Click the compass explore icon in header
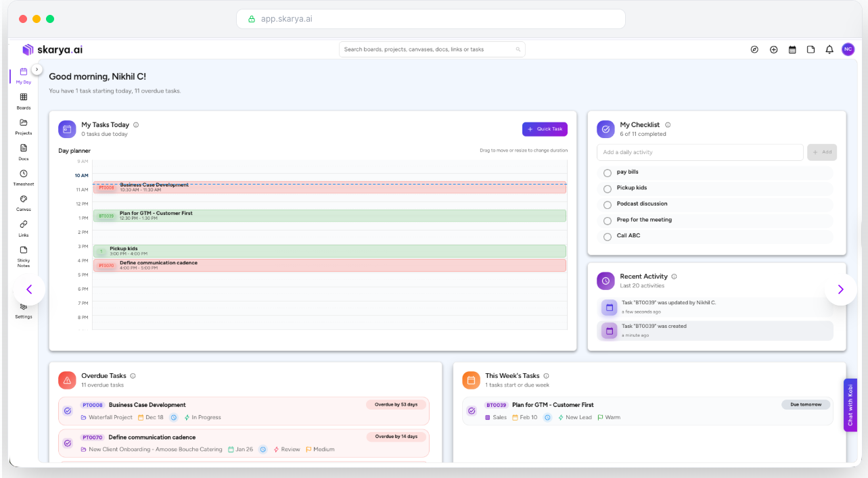The height and width of the screenshot is (478, 868). [x=754, y=49]
